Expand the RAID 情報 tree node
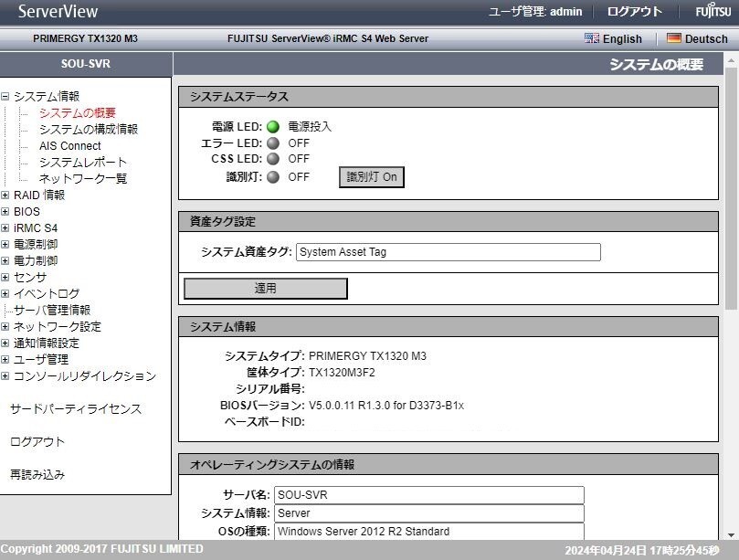Image resolution: width=739 pixels, height=560 pixels. coord(5,195)
